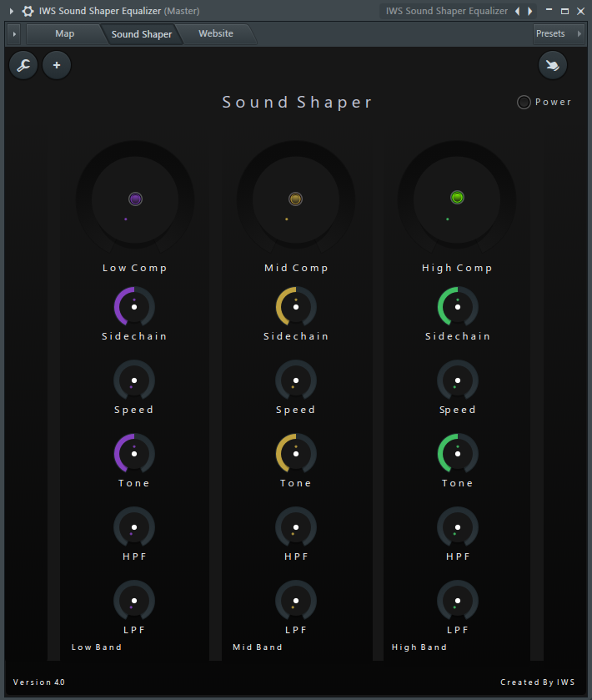Click the High Band label
592x700 pixels.
(419, 647)
